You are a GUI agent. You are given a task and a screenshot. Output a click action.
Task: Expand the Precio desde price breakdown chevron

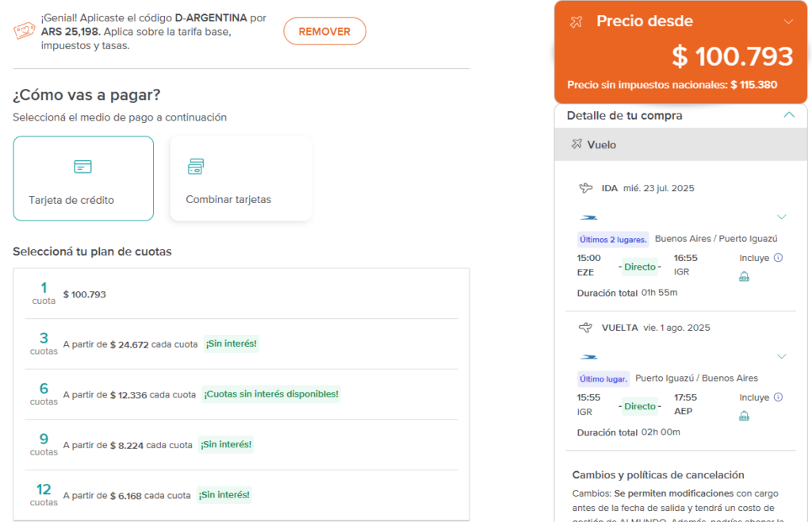(x=787, y=21)
